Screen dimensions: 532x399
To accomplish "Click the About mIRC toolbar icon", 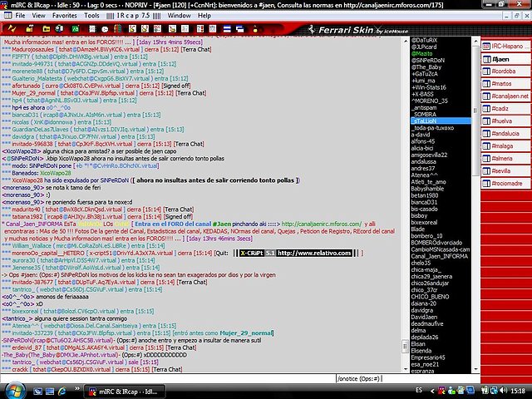I will pos(255,29).
